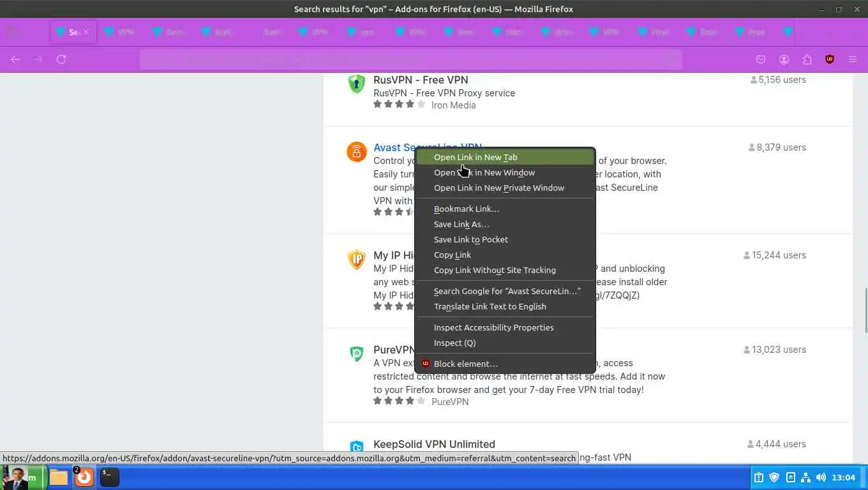
Task: Open the Firefox account icon
Action: [784, 59]
